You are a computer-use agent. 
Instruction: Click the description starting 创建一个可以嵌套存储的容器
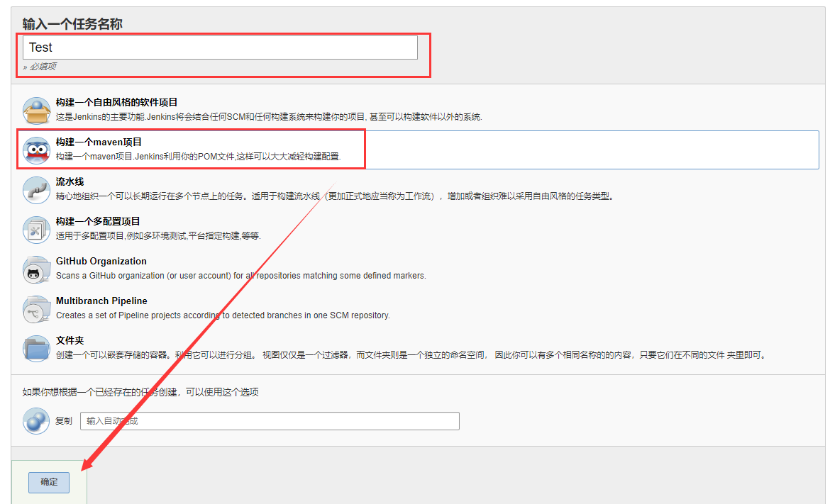click(x=412, y=355)
